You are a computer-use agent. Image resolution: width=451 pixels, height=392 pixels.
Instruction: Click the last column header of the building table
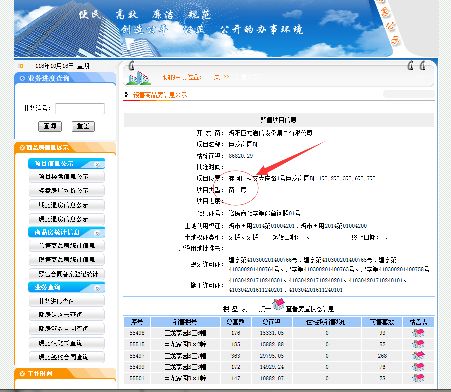418,322
